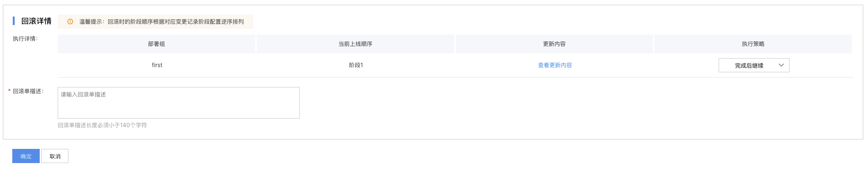Screen dimensions: 868x173
Task: Click the red required asterisk before 回滚单描述
Action: pos(9,91)
